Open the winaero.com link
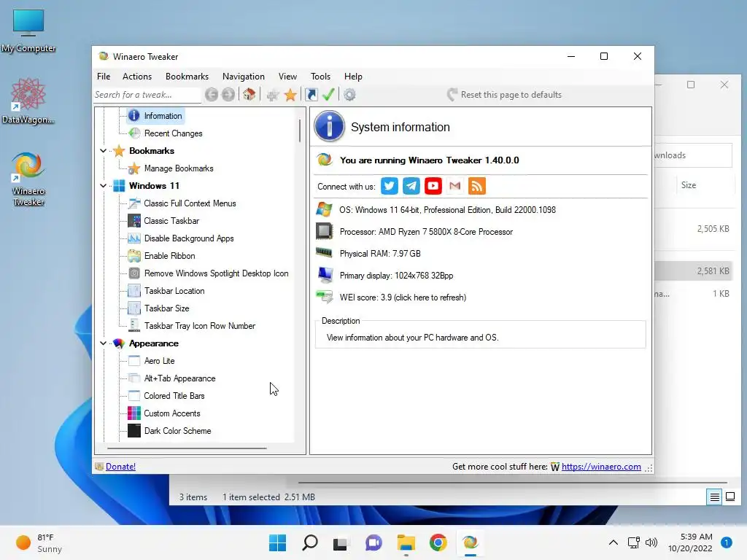This screenshot has height=560, width=747. click(x=601, y=467)
